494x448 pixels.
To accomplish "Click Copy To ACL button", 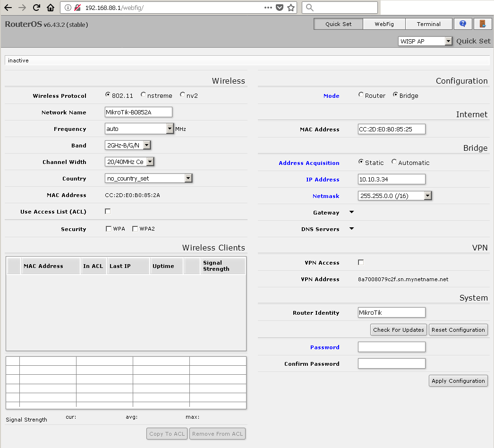I will click(x=167, y=434).
